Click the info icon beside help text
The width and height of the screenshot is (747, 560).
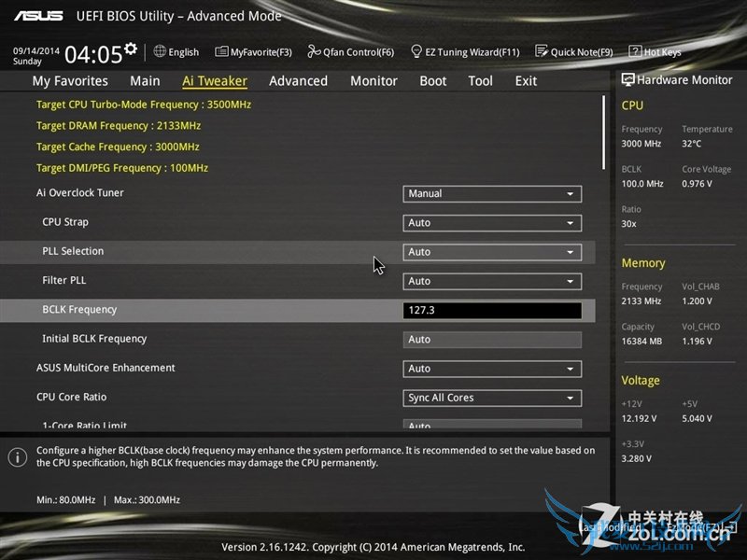(18, 457)
